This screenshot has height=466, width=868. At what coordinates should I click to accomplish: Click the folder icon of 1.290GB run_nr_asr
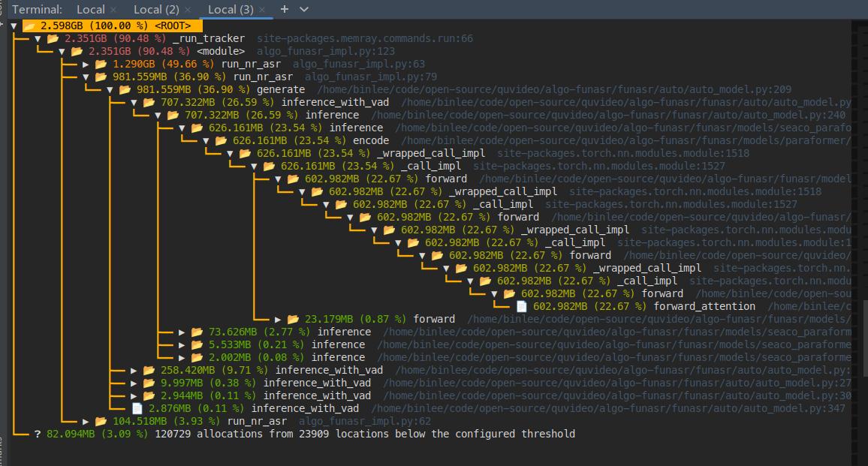pos(101,65)
